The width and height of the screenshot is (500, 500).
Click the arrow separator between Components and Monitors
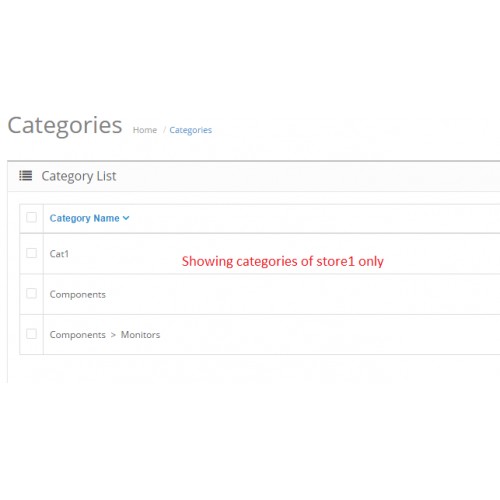coord(113,335)
